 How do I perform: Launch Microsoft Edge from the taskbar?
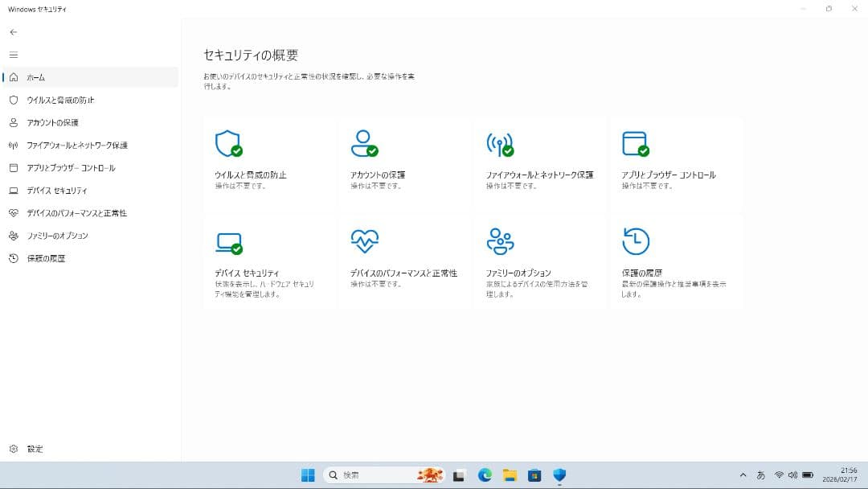[485, 475]
